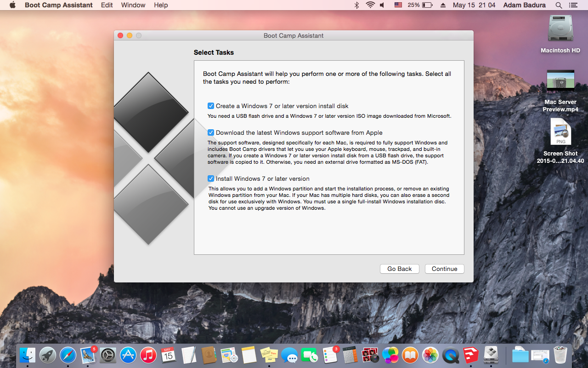Uncheck Install Windows 7 or later version
Screen dimensions: 588x368
[211, 178]
